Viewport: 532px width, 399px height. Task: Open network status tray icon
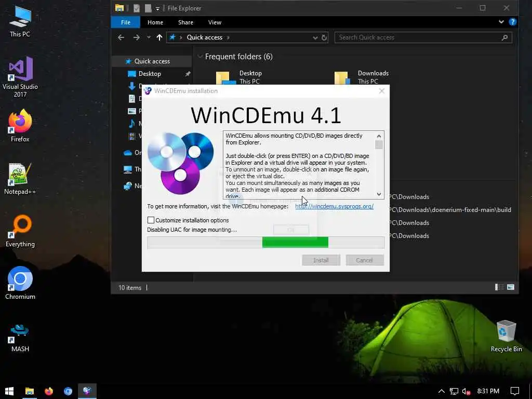tap(454, 392)
